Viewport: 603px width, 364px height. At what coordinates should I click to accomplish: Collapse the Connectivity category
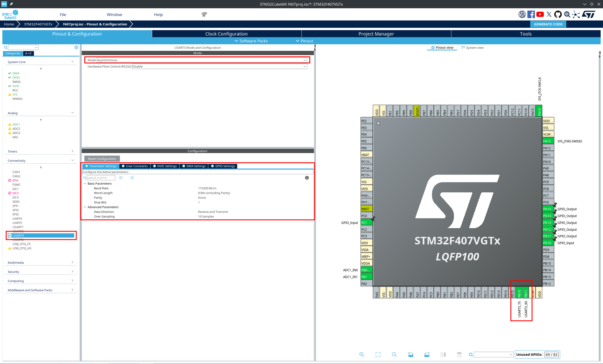(73, 160)
